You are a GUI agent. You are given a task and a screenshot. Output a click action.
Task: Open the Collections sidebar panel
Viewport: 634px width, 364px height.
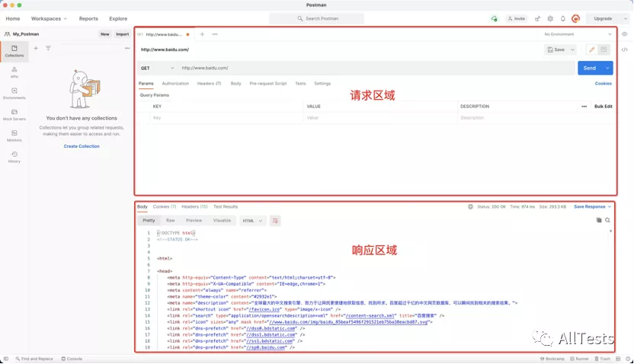pyautogui.click(x=14, y=51)
